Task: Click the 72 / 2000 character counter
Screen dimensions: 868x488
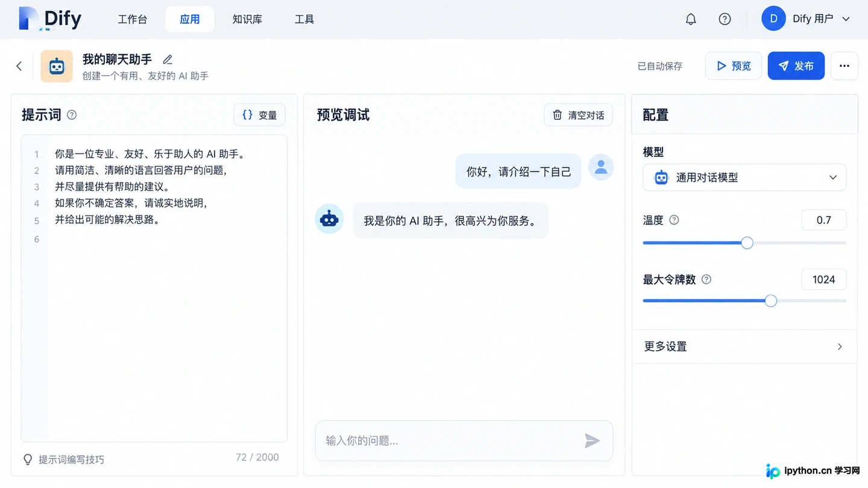Action: [x=257, y=457]
